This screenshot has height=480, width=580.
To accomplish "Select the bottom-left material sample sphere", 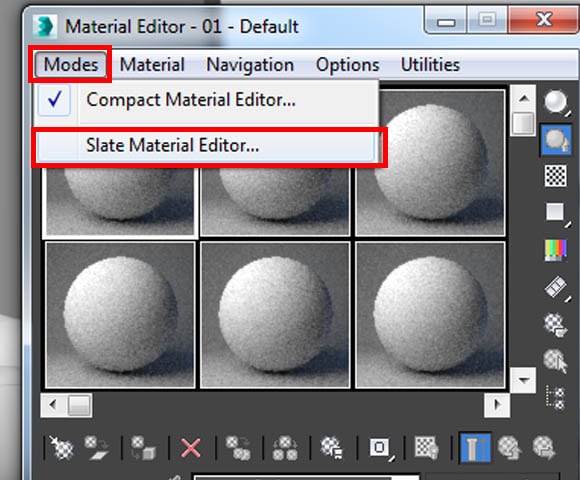I will pyautogui.click(x=120, y=315).
